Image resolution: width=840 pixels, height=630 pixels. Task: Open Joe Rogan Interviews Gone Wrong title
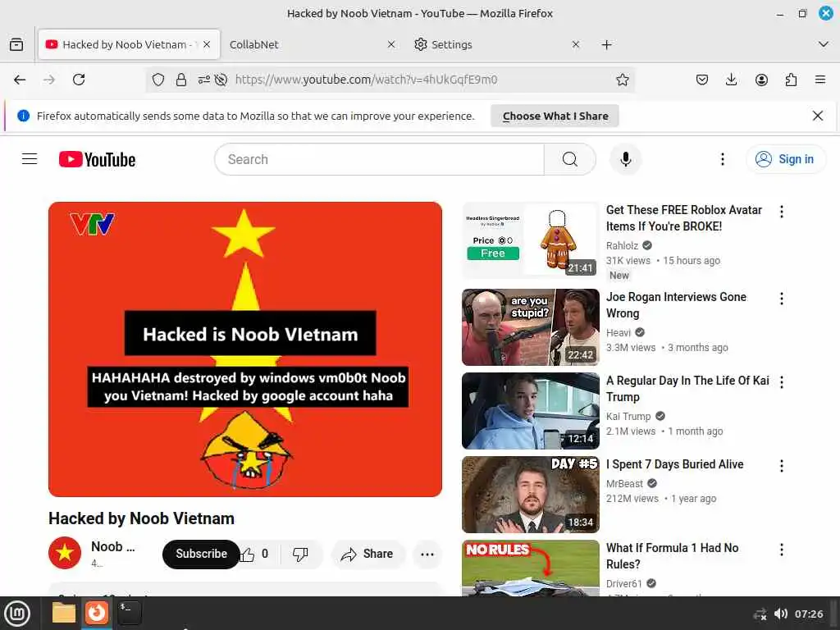click(x=676, y=305)
